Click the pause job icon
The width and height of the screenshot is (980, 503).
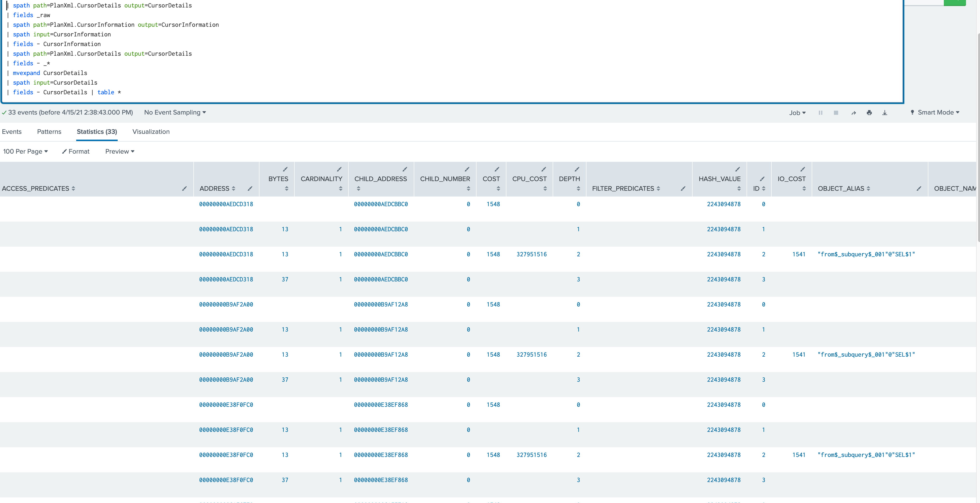pos(821,113)
